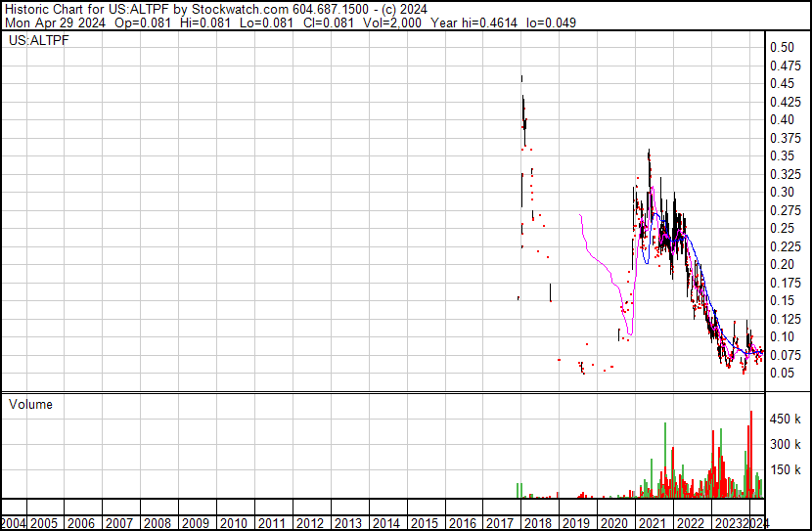The height and width of the screenshot is (531, 812).
Task: Click the Volume panel label
Action: [30, 404]
